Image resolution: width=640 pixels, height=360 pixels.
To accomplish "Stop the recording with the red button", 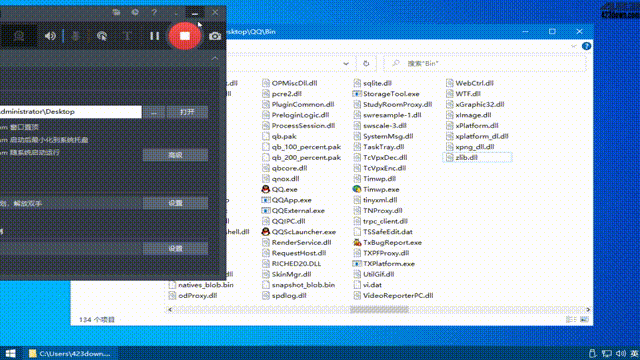I will point(185,36).
